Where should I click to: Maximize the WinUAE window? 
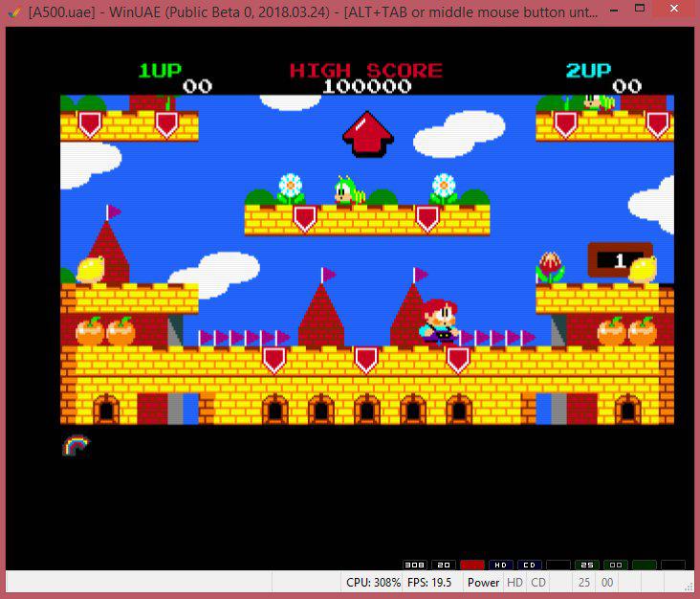pos(640,8)
